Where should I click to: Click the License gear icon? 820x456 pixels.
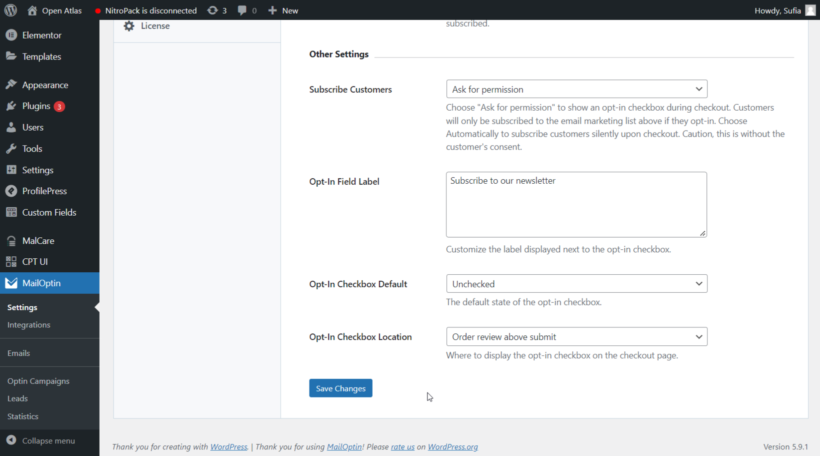(x=129, y=26)
